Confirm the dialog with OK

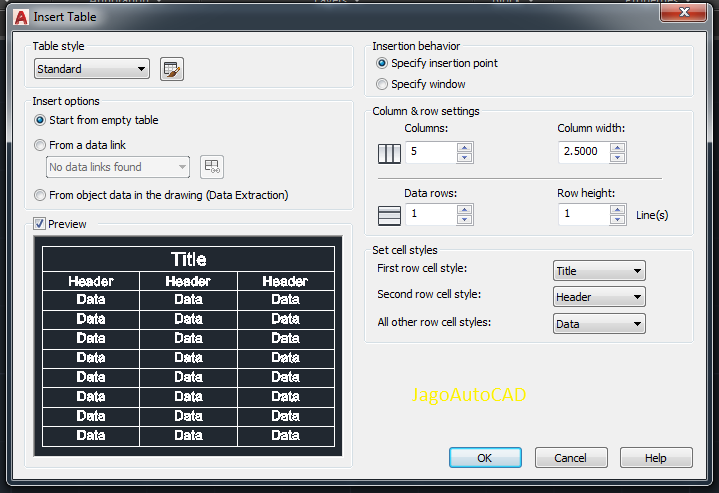(x=485, y=458)
